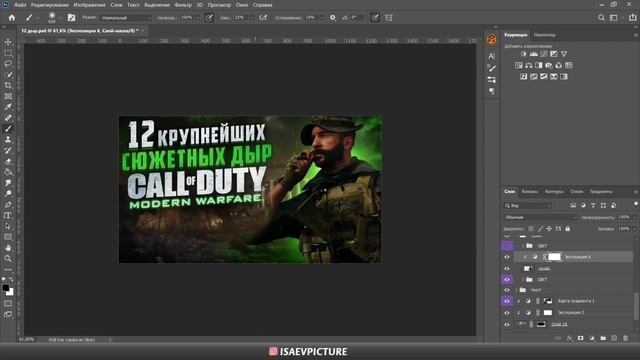The width and height of the screenshot is (640, 360).
Task: Select the Zoom tool
Action: (8, 258)
